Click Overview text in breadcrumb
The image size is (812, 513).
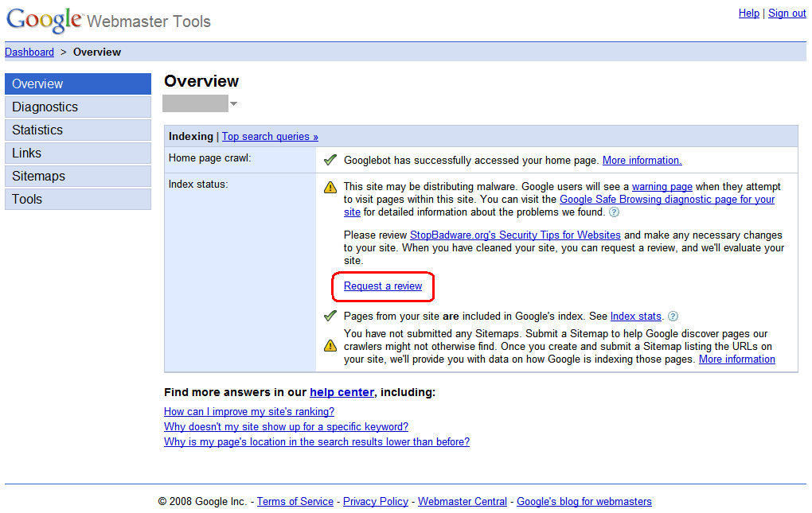tap(97, 52)
